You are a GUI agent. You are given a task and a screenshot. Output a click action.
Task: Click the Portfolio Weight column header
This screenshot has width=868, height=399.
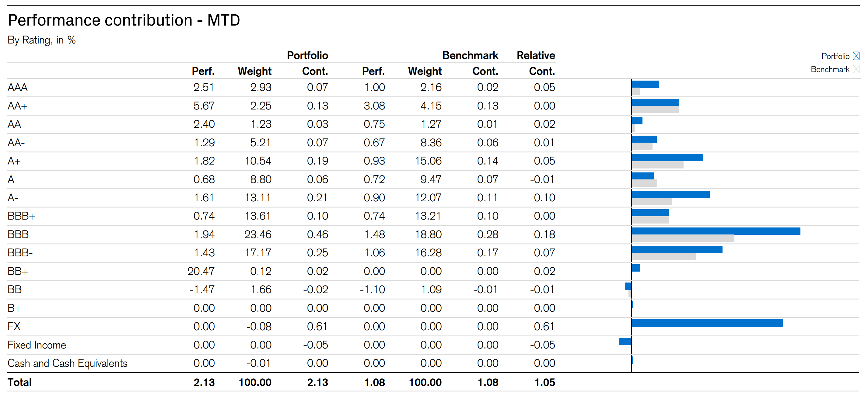coord(254,71)
